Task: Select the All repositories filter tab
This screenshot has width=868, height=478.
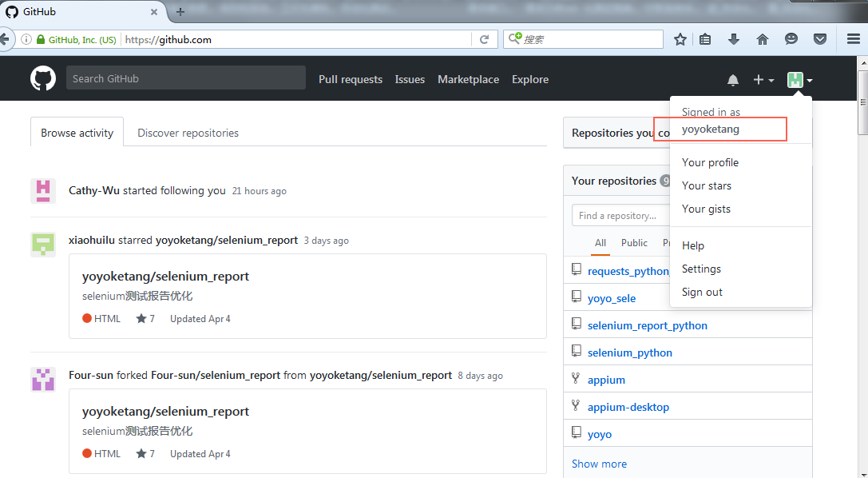Action: click(x=600, y=243)
